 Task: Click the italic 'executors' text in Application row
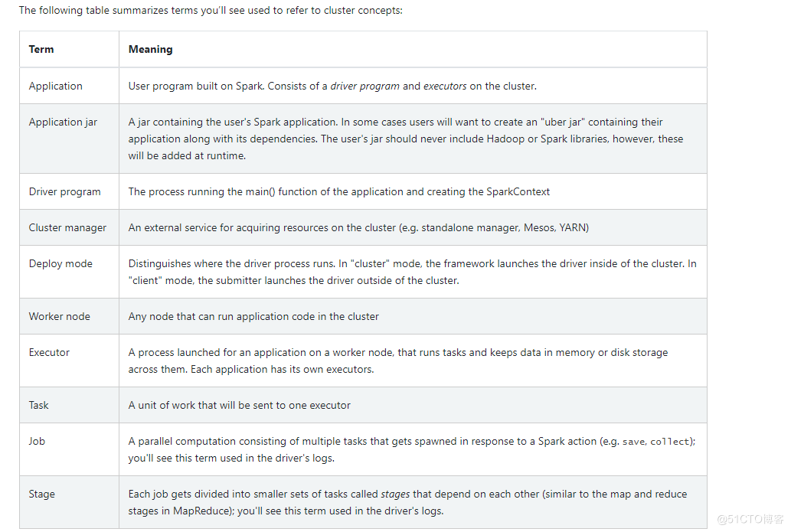[x=445, y=86]
